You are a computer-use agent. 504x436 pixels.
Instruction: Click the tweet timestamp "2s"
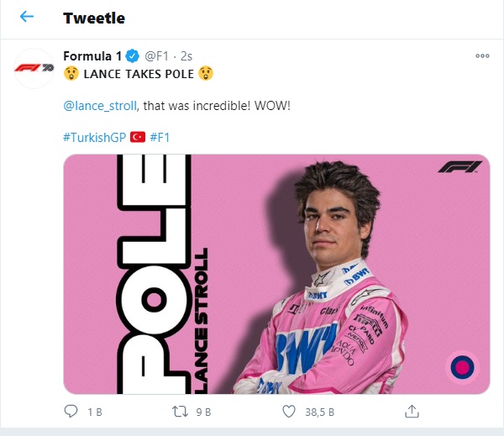coord(187,57)
